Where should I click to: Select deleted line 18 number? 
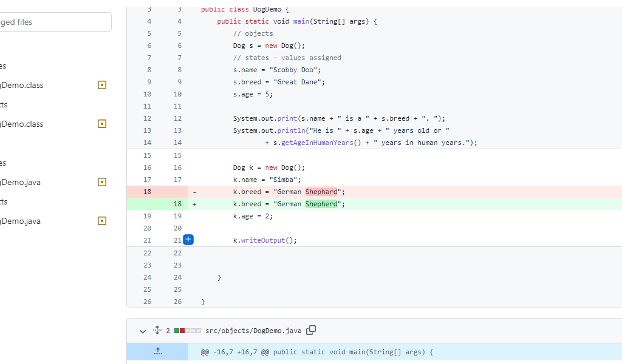pyautogui.click(x=147, y=192)
